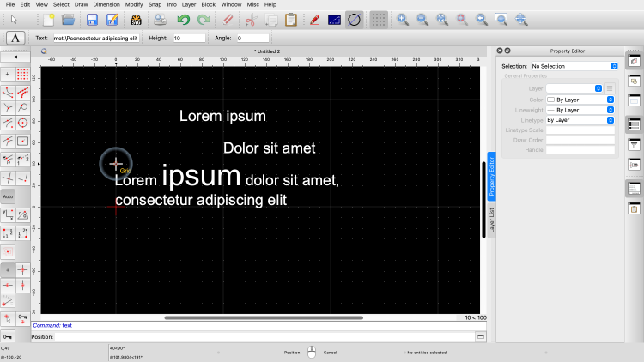
Task: Open the Dimension menu
Action: tap(106, 4)
